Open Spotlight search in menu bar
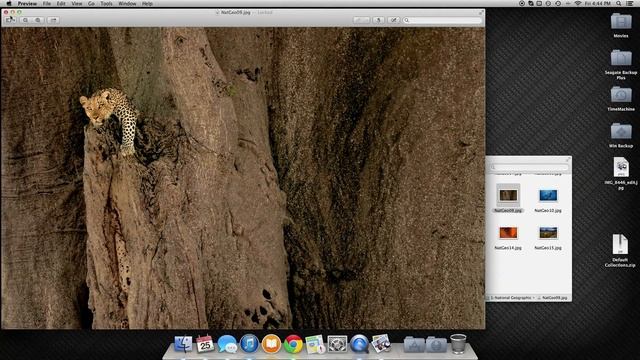 pyautogui.click(x=619, y=3)
